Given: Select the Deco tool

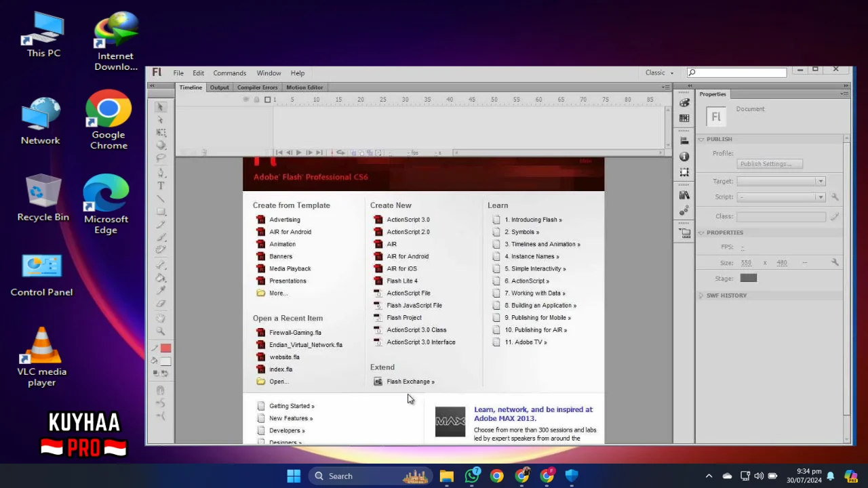Looking at the screenshot, I should [161, 250].
